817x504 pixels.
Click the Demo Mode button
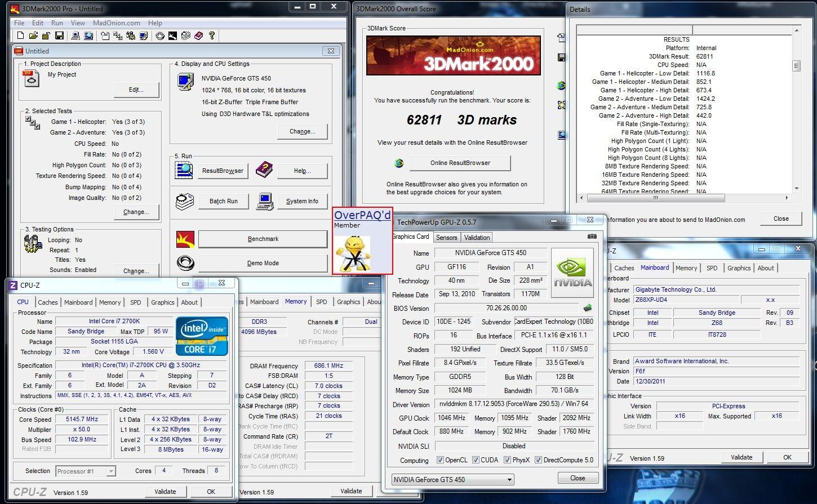[x=263, y=263]
